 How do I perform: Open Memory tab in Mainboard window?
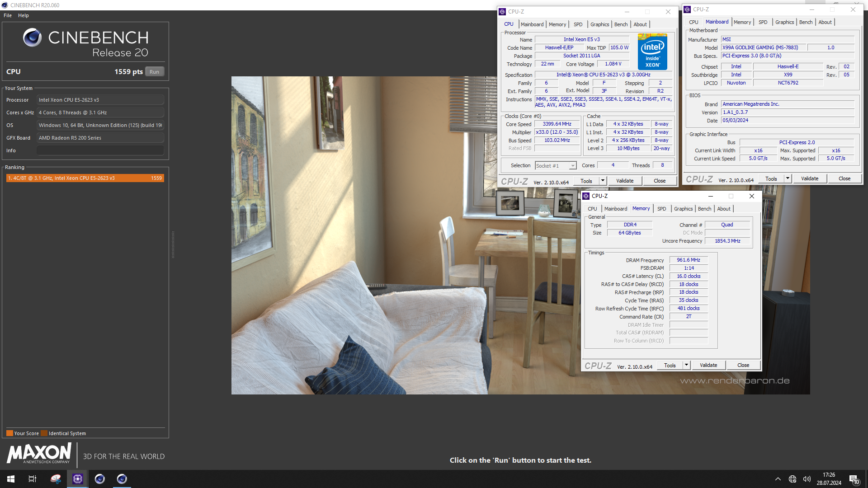click(742, 22)
